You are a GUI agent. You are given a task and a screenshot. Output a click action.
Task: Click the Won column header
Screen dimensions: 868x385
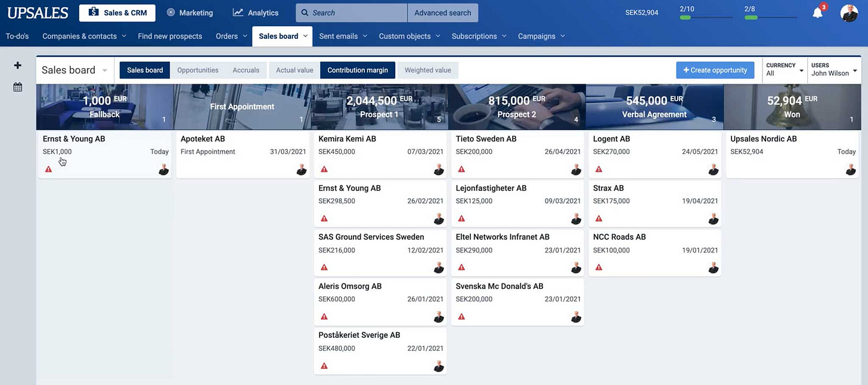coord(792,107)
